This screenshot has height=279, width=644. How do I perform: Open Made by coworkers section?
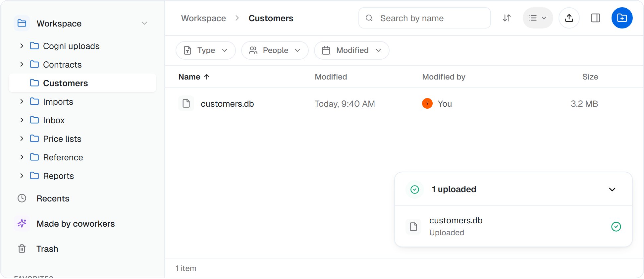pos(76,224)
